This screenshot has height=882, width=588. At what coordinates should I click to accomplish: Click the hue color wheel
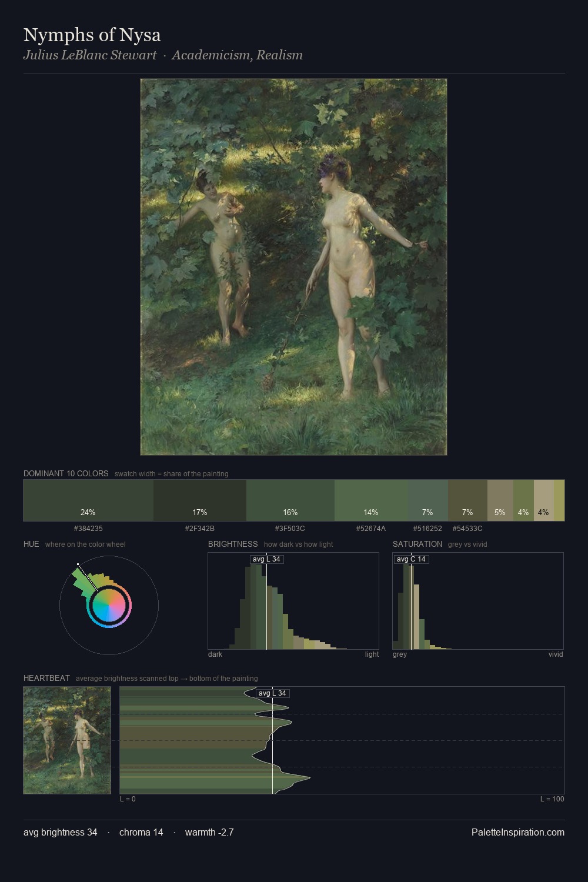(109, 606)
